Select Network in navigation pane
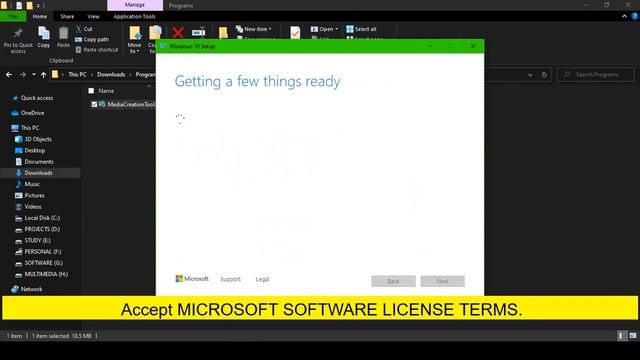 coord(31,289)
